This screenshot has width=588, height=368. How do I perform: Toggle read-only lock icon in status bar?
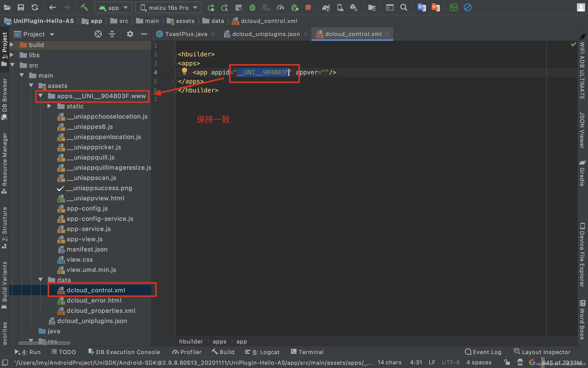[x=507, y=362]
